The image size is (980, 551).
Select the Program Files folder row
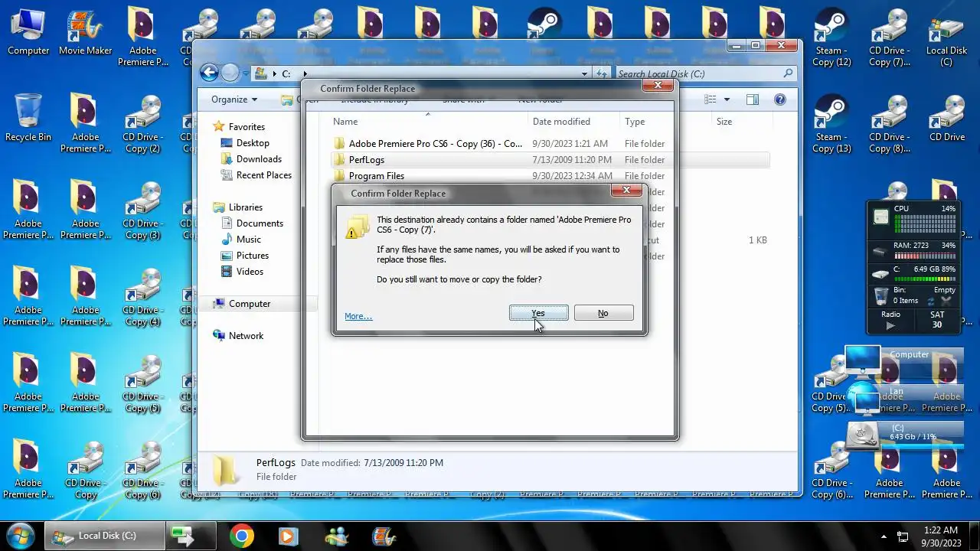[550, 176]
